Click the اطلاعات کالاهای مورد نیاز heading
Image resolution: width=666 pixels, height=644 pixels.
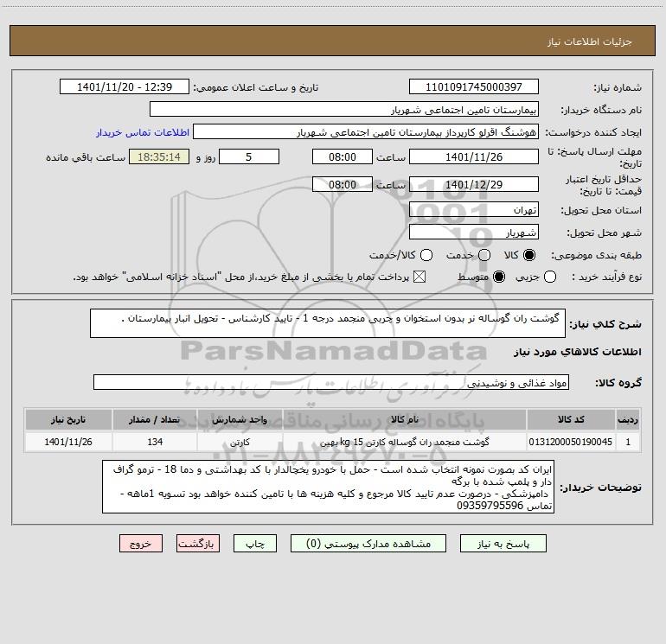click(577, 352)
